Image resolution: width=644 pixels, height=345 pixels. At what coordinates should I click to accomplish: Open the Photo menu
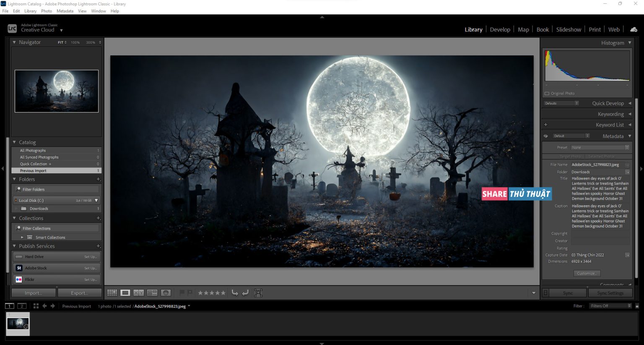(46, 11)
